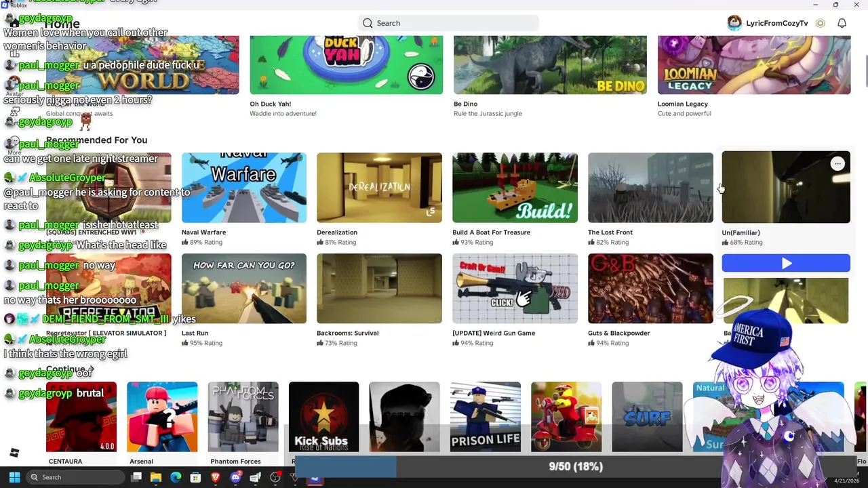This screenshot has width=868, height=488.
Task: Click the Build A Boat For Treasure title
Action: click(x=491, y=232)
